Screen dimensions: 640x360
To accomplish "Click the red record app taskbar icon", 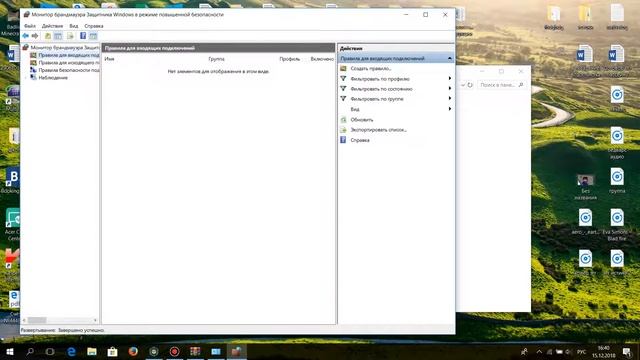I will tap(174, 351).
